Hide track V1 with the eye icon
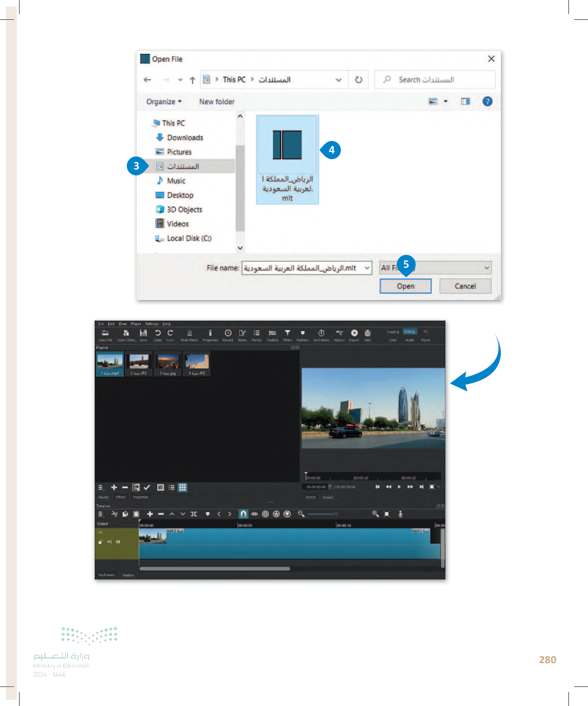Viewport: 588px width, 706px height. coord(118,542)
